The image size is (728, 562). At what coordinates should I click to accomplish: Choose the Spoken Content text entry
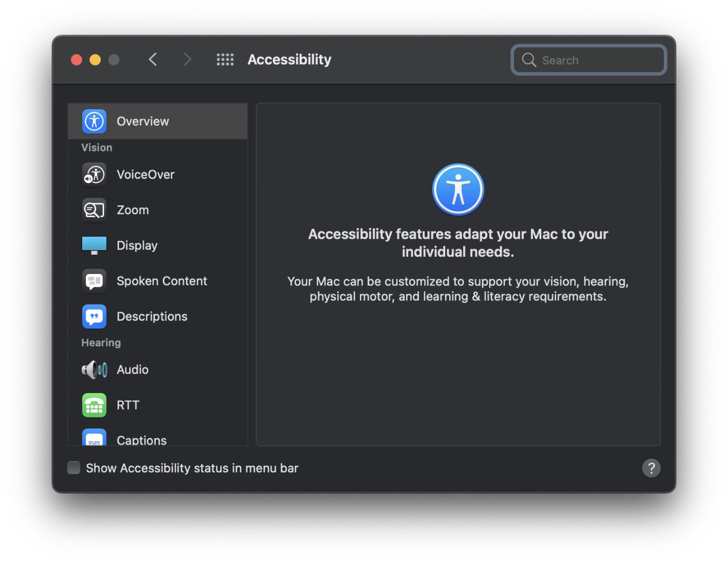(x=162, y=281)
